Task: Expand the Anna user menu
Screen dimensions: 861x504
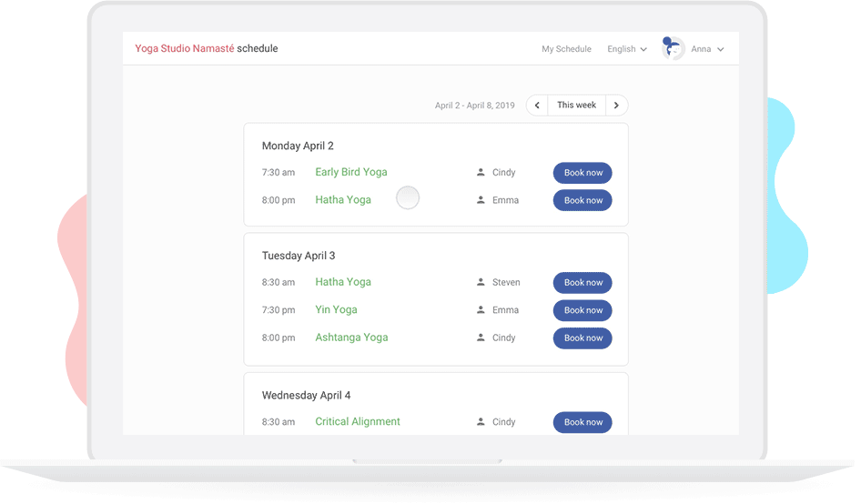Action: pos(707,49)
